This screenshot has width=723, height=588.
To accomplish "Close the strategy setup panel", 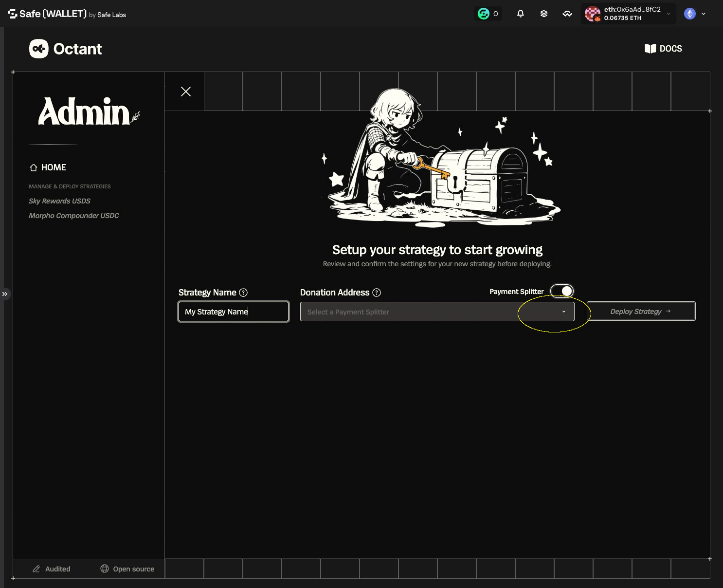I will tap(186, 92).
